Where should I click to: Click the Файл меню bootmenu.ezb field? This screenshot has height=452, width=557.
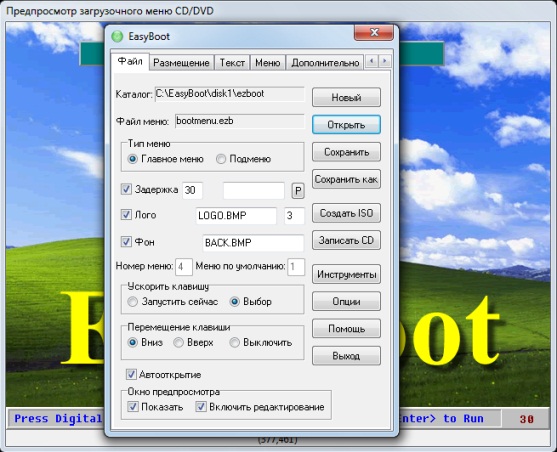(x=240, y=121)
